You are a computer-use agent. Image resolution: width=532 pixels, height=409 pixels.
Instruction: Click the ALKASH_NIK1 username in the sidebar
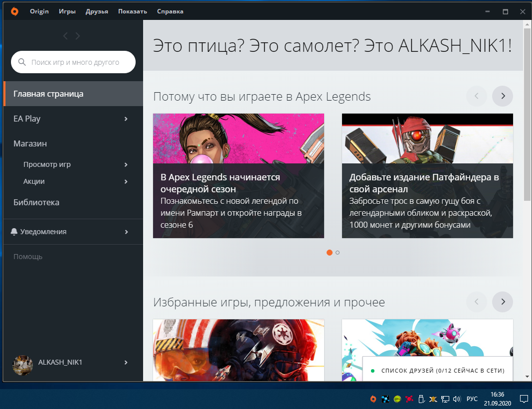pos(60,362)
